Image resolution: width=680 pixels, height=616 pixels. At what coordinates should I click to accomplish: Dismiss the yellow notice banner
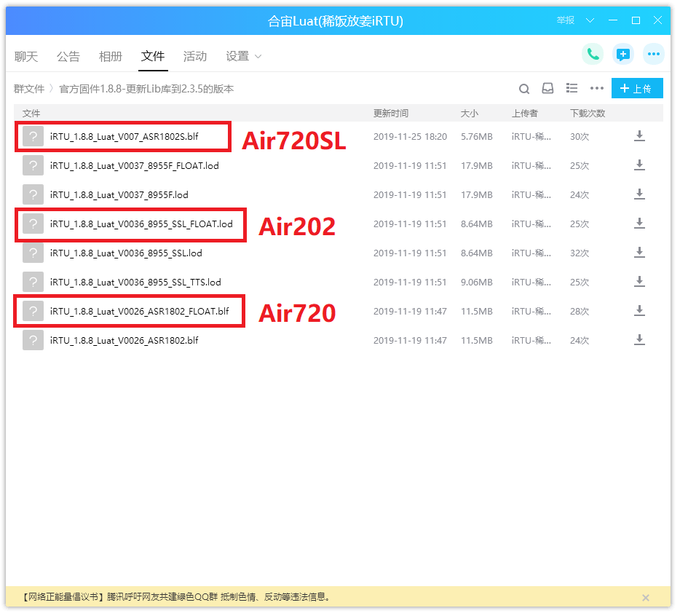point(645,597)
